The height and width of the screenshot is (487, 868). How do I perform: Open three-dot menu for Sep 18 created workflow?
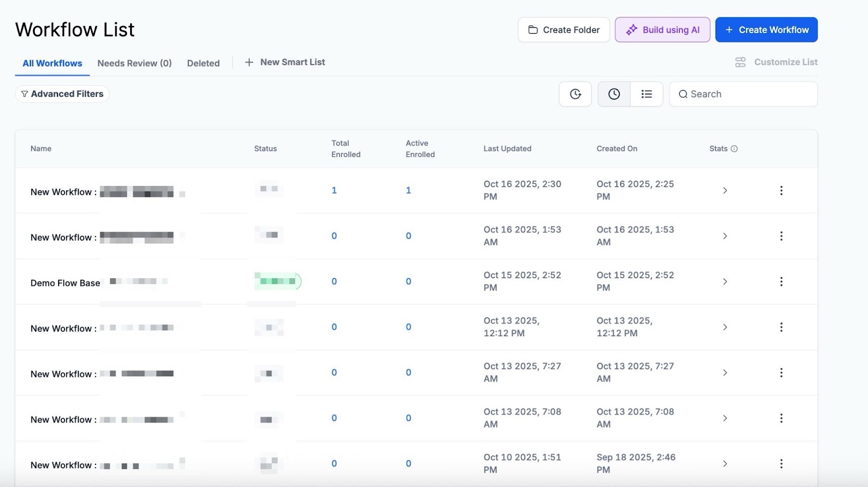click(x=781, y=464)
